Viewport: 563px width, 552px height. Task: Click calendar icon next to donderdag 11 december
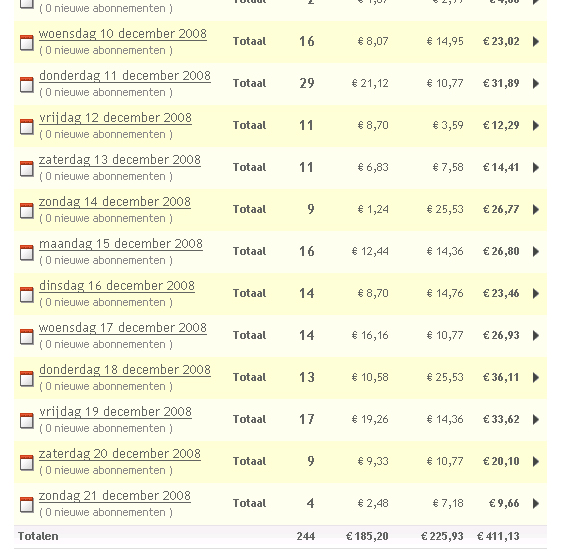tap(27, 84)
